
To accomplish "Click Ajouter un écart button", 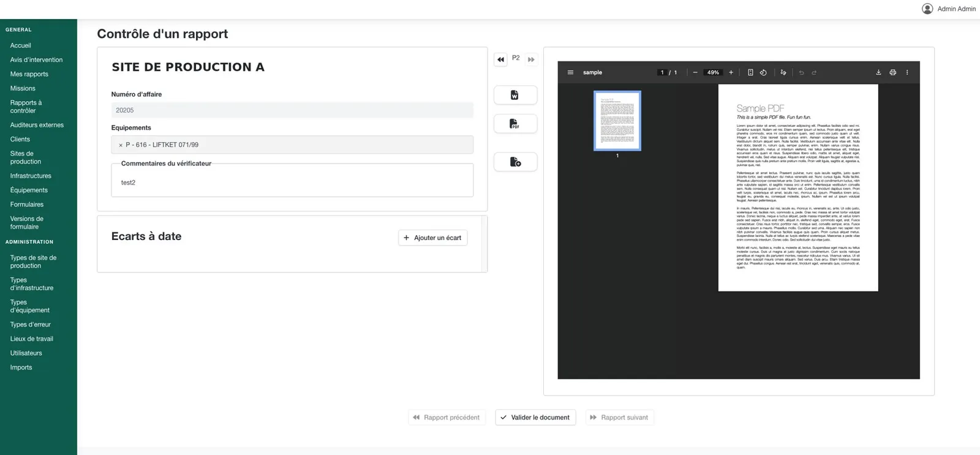I will coord(433,238).
